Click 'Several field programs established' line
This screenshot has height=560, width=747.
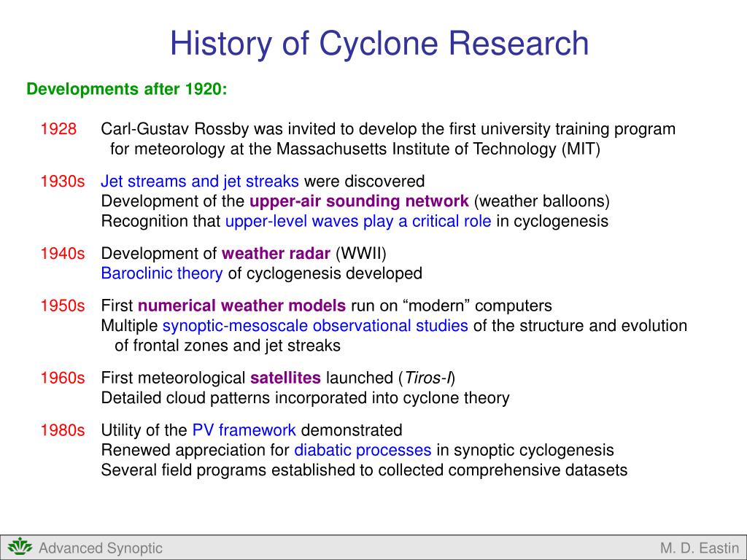tap(364, 470)
